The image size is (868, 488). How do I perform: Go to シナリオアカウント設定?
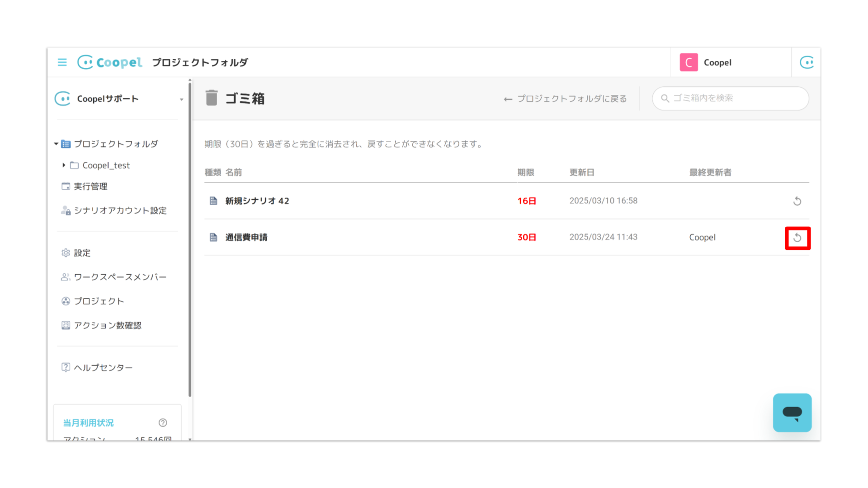[x=120, y=211]
